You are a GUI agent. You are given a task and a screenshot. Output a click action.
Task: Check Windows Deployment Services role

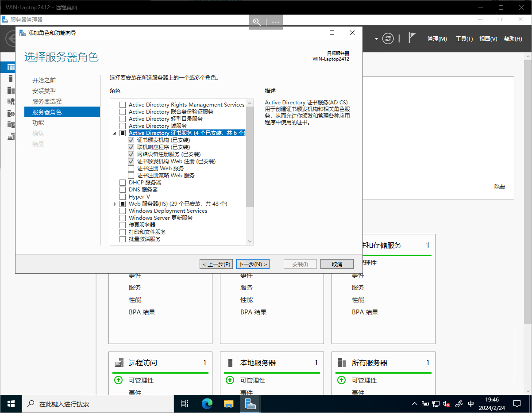pyautogui.click(x=123, y=211)
